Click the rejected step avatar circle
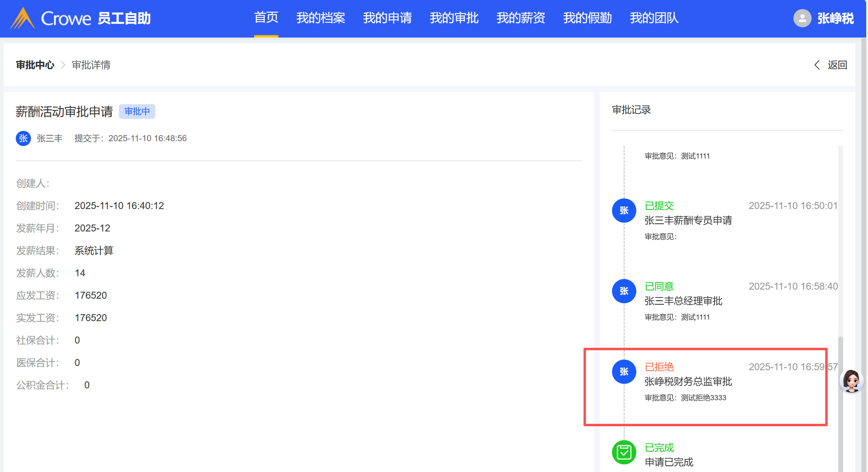Image resolution: width=868 pixels, height=472 pixels. pyautogui.click(x=624, y=371)
